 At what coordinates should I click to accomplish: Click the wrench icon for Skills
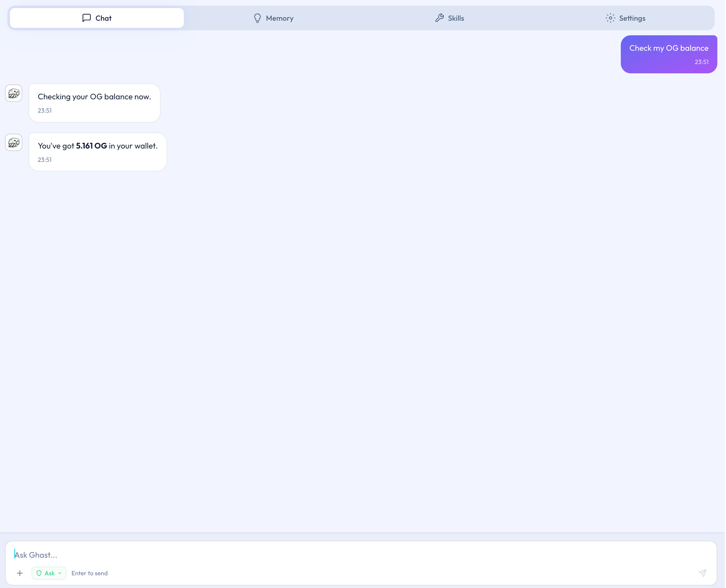(440, 18)
